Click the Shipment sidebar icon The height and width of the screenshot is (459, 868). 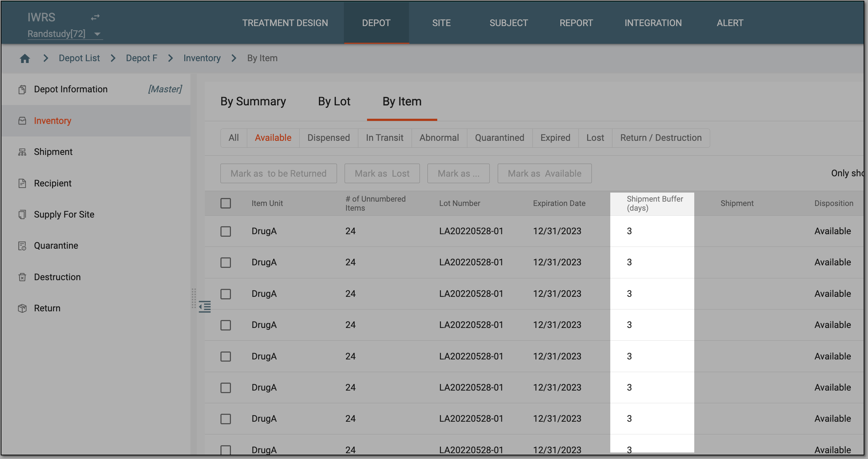tap(22, 152)
